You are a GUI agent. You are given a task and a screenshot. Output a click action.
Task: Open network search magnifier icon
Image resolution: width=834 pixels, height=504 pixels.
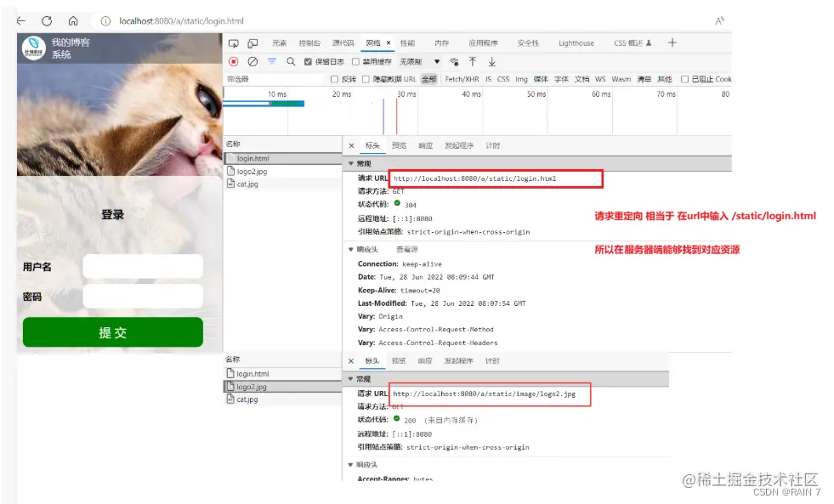coord(291,62)
